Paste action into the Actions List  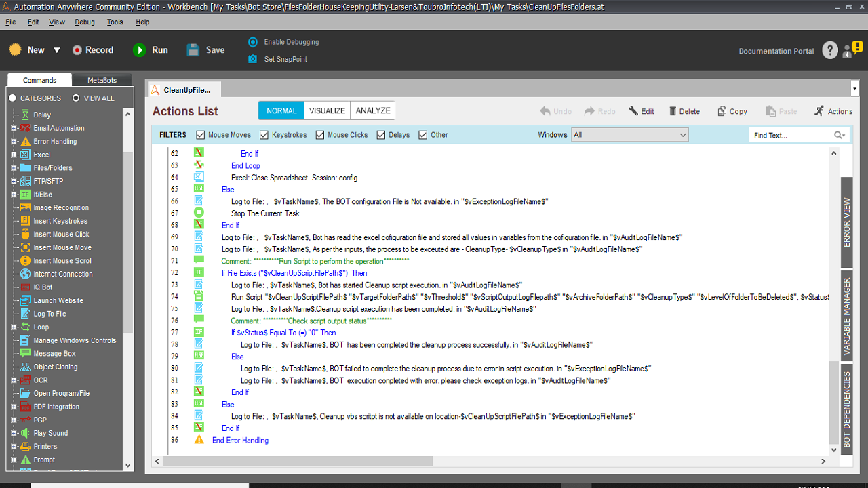[781, 111]
